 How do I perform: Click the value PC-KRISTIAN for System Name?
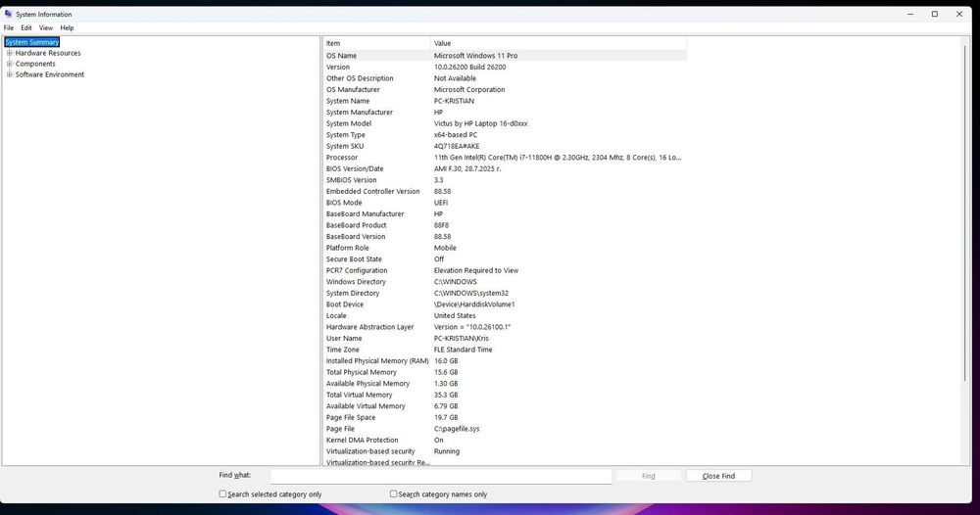pyautogui.click(x=454, y=101)
